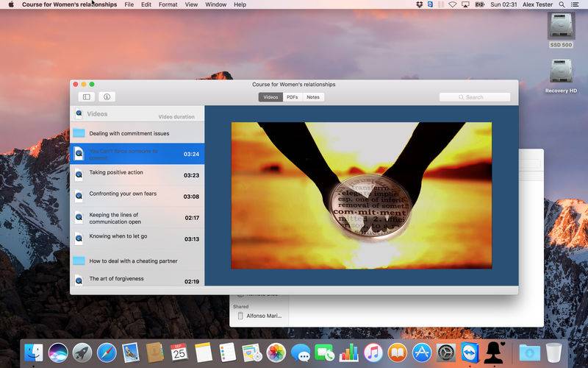Open Photos from the Dock

(x=276, y=353)
